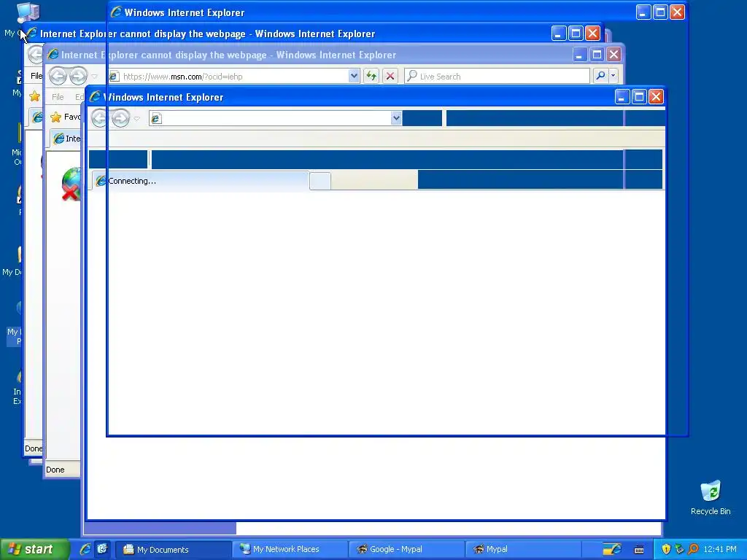Click the Back button in the msn.com window
Screen dimensions: 747x560
[58, 76]
